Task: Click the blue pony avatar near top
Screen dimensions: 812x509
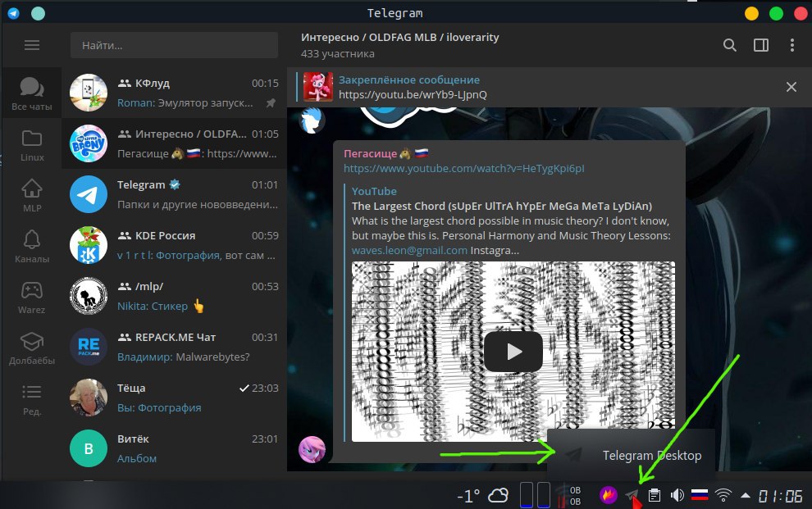Action: click(312, 120)
